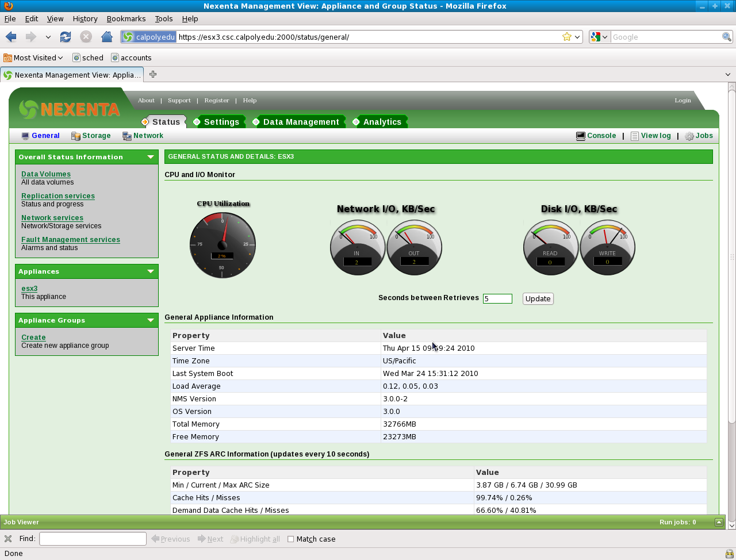Open the File menu

coord(10,18)
